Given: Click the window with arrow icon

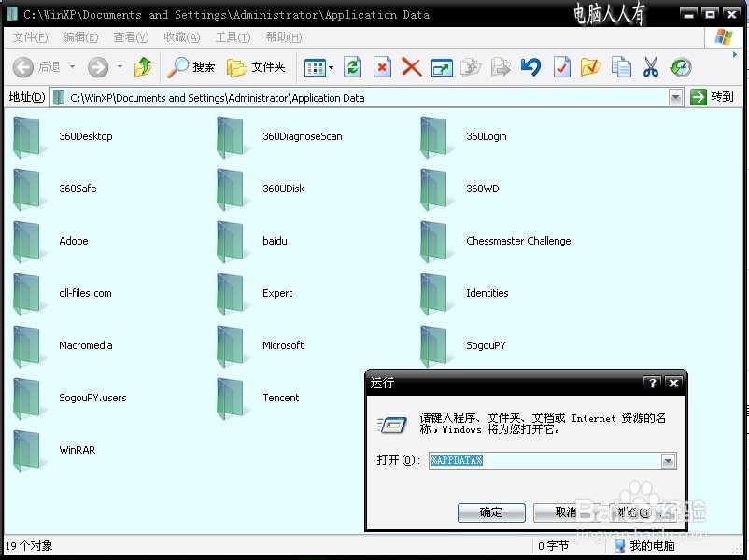Looking at the screenshot, I should click(442, 68).
